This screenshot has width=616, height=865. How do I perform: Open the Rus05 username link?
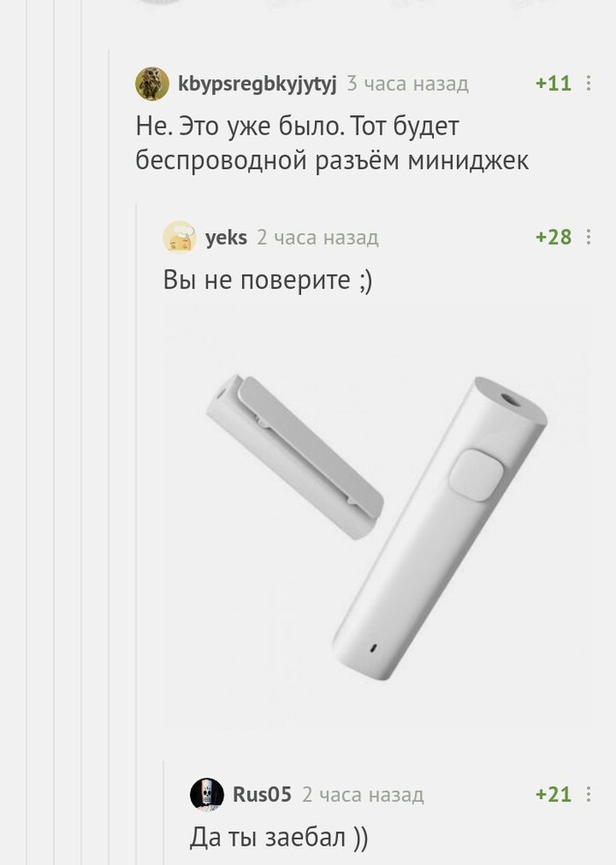pyautogui.click(x=262, y=795)
